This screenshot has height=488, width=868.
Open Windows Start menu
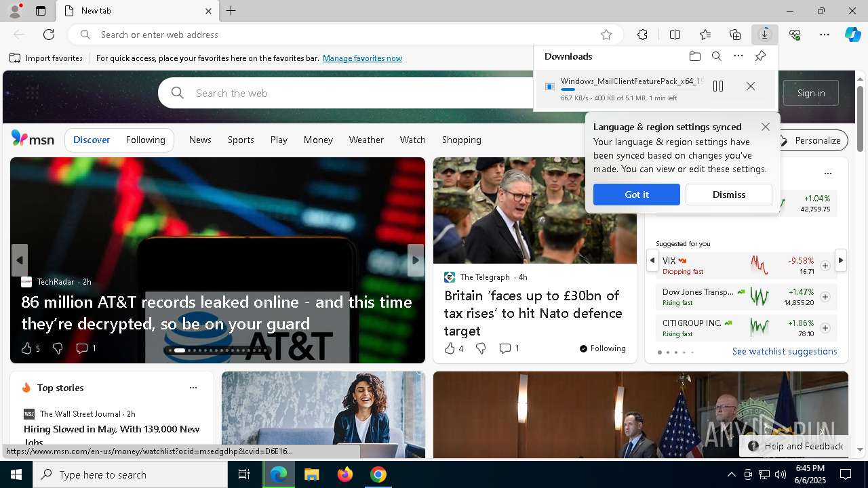point(16,474)
